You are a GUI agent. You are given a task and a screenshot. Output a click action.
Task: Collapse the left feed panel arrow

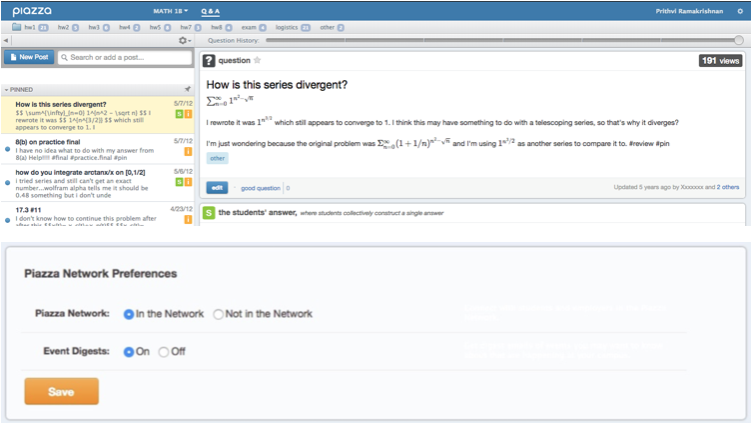coord(4,40)
